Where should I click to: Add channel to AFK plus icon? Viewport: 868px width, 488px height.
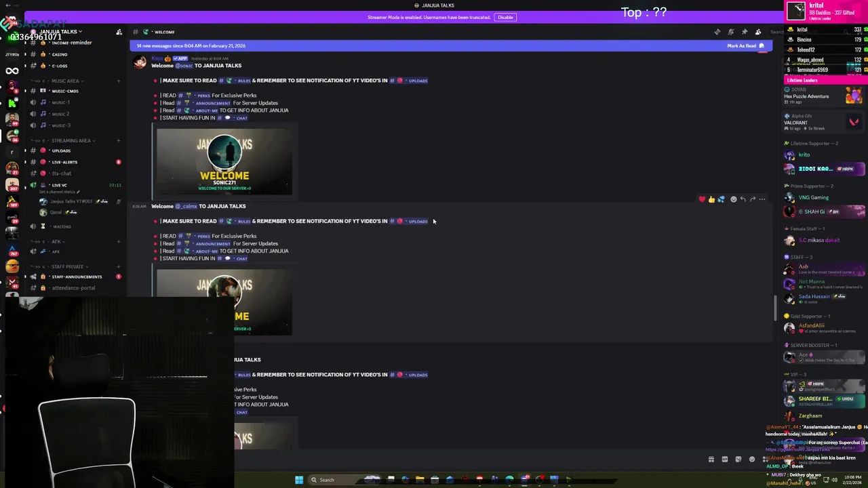pyautogui.click(x=119, y=241)
